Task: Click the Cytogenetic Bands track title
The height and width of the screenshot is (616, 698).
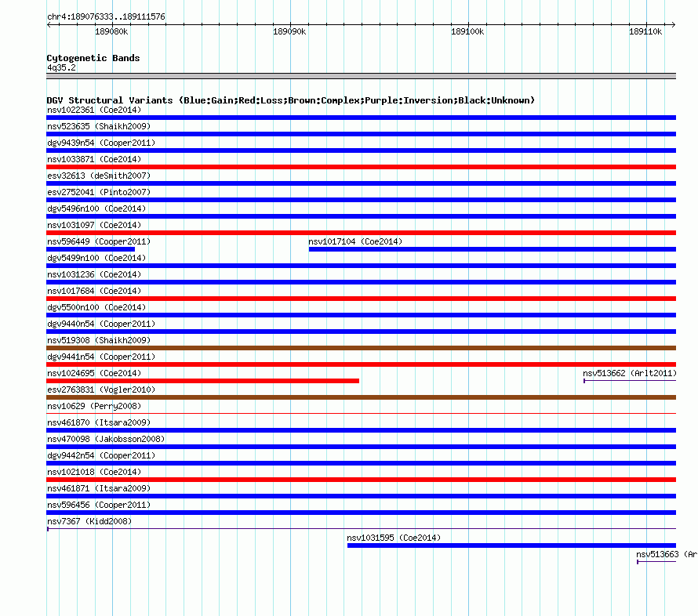Action: (93, 58)
